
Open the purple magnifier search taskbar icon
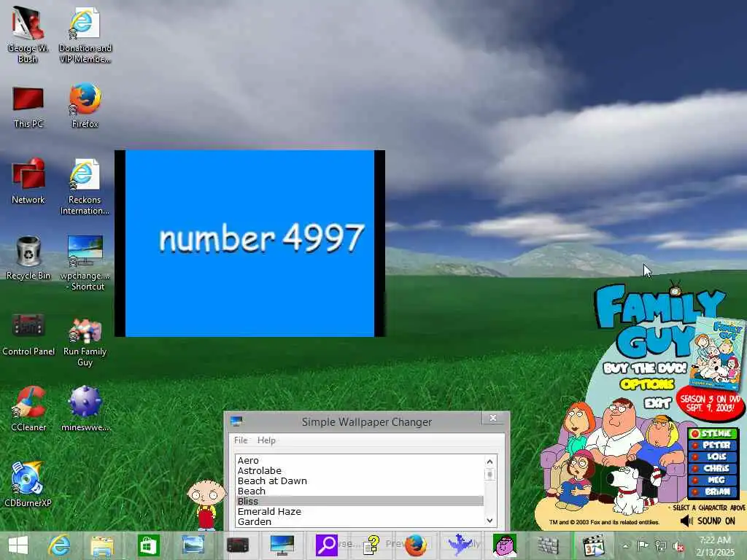tap(326, 545)
